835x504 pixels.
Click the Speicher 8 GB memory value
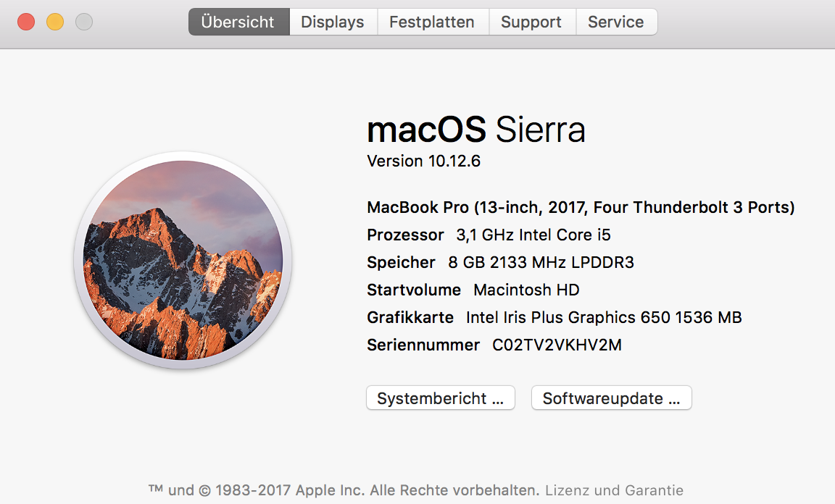(x=541, y=262)
